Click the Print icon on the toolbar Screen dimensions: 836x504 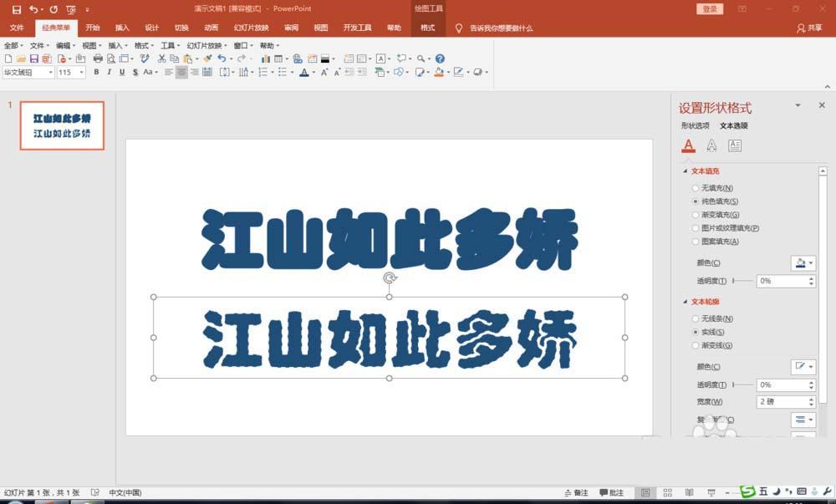(98, 59)
